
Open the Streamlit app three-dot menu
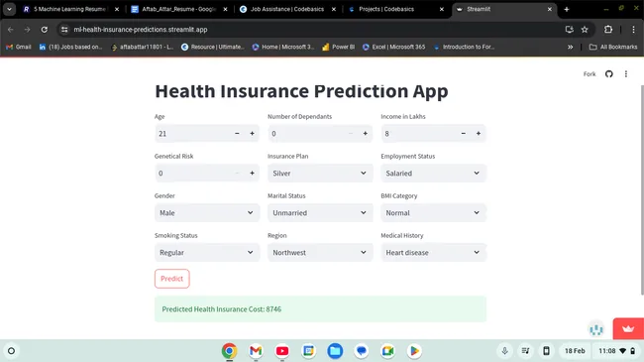[626, 74]
